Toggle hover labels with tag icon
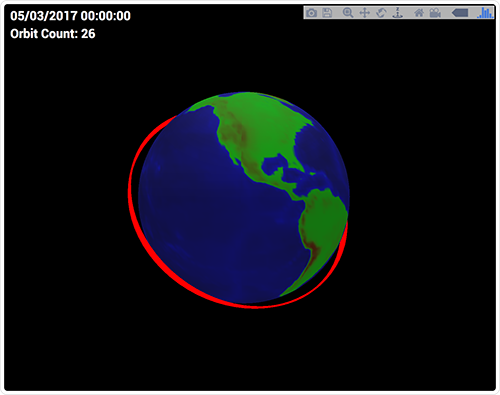The height and width of the screenshot is (395, 500). coord(460,13)
